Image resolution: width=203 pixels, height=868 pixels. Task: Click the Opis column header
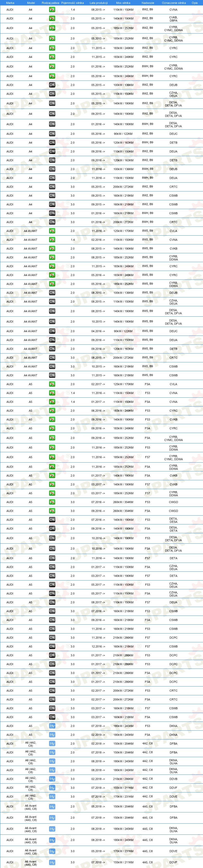(x=195, y=3)
